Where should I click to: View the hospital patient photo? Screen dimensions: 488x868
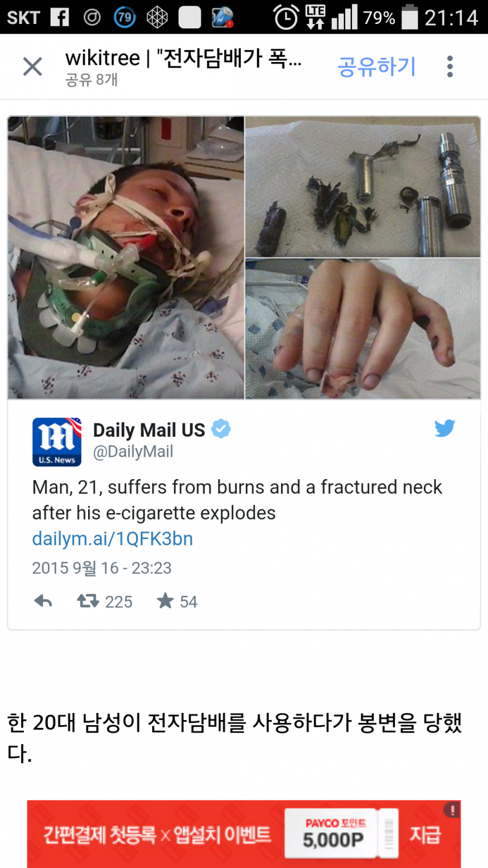[126, 258]
